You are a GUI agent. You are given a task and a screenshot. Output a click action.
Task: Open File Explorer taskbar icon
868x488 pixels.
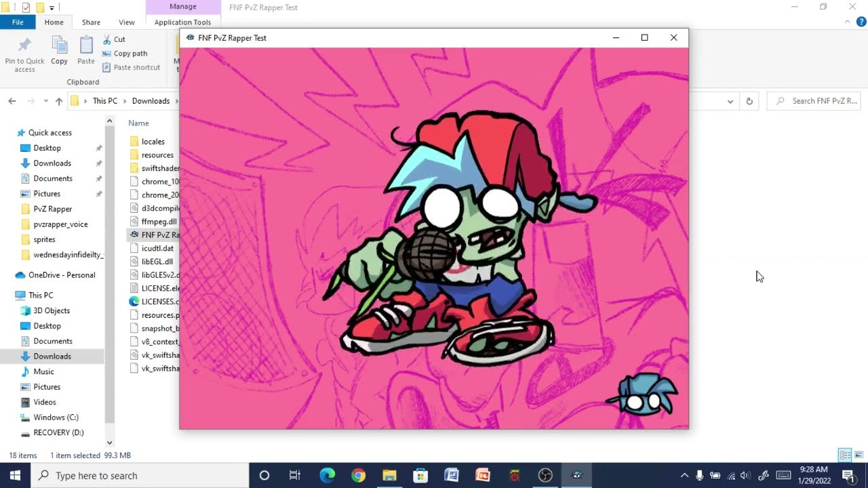(389, 475)
